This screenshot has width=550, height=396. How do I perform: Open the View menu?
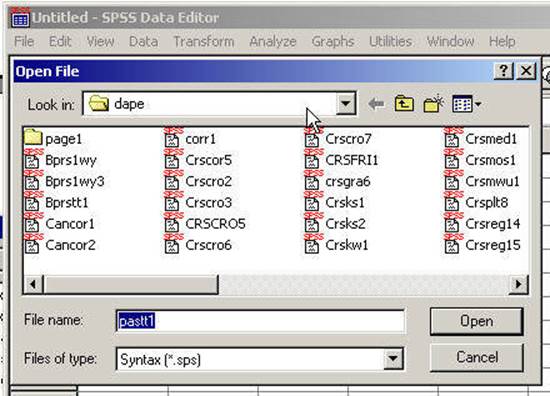[100, 41]
